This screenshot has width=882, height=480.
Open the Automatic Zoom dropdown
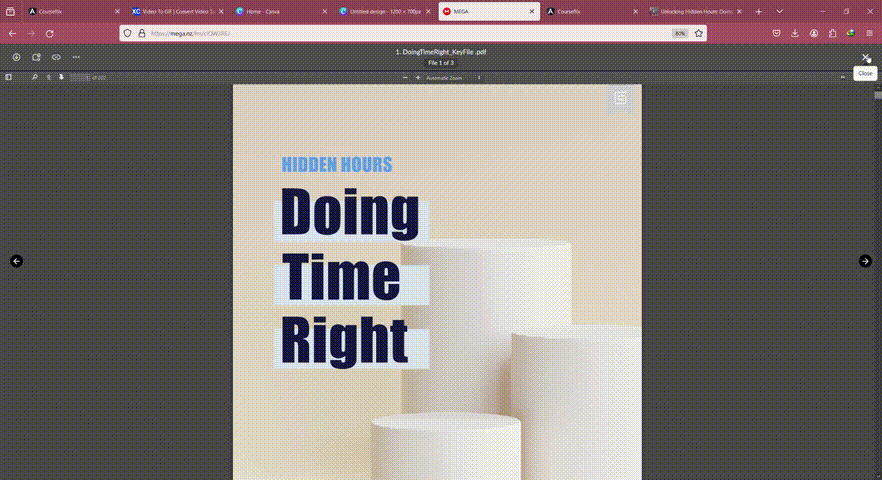tap(453, 78)
